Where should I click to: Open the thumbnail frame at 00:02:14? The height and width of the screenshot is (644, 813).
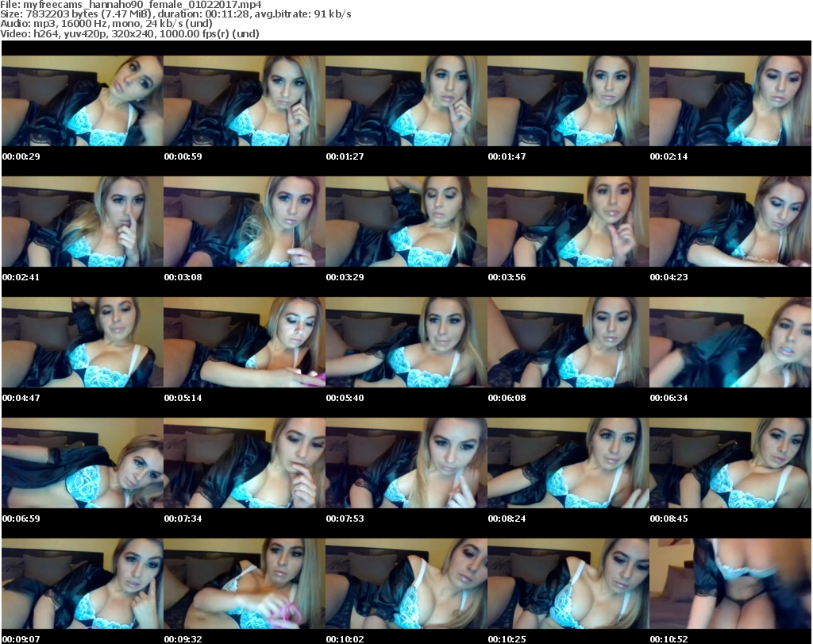[730, 101]
